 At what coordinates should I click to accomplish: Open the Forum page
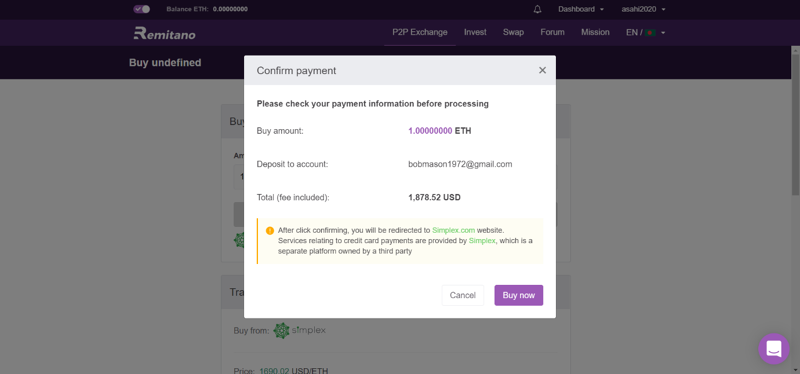552,32
